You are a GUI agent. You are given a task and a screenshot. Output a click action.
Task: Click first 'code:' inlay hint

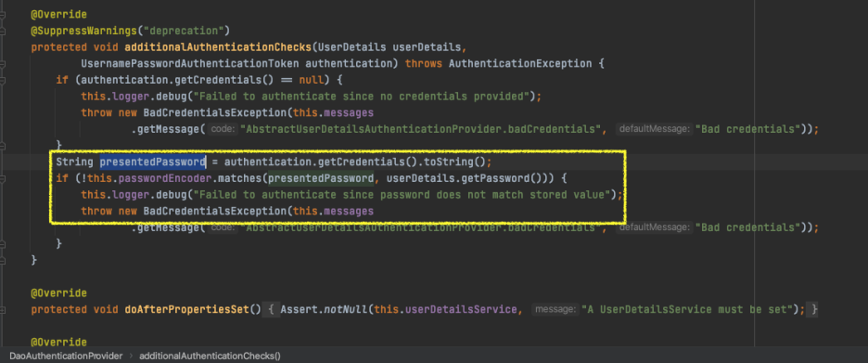(x=223, y=129)
